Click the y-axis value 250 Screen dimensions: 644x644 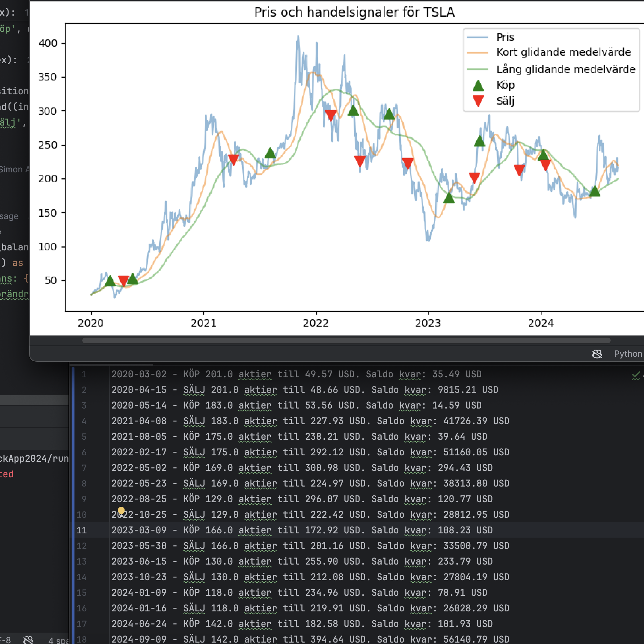pyautogui.click(x=48, y=145)
